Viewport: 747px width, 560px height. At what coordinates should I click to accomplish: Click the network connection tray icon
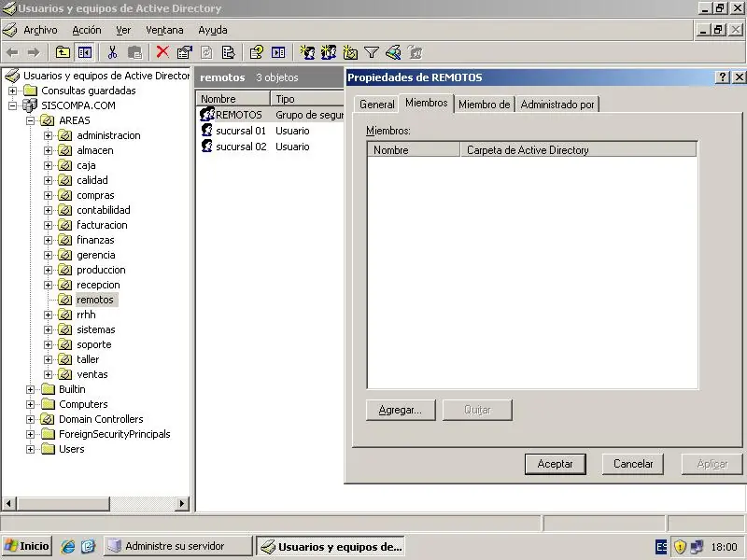click(697, 547)
